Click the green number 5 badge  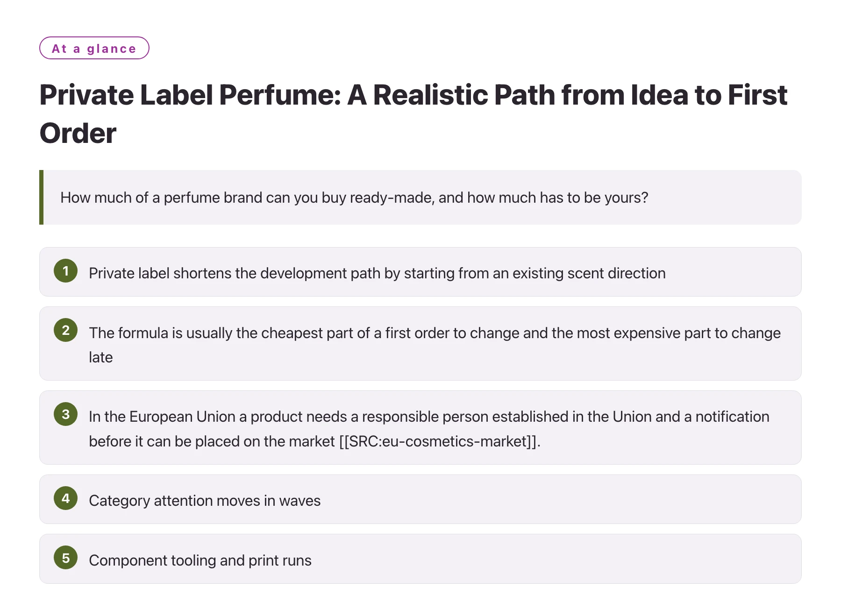pos(65,558)
